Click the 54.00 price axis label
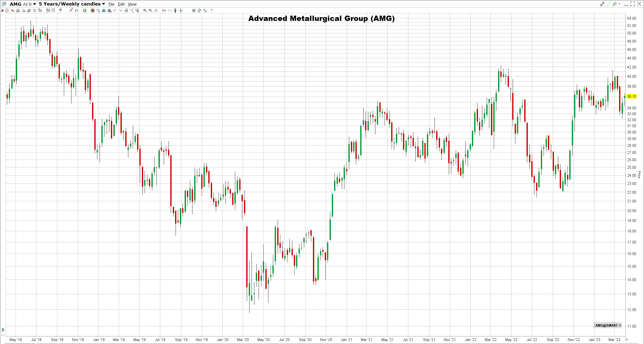Screen dimensions: 644x344 [632, 18]
